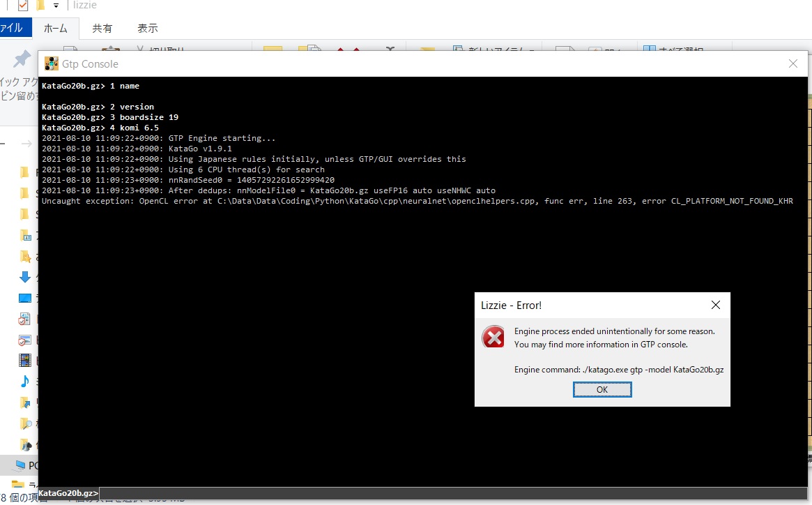Click the red error icon in Lizzie dialog

click(493, 337)
